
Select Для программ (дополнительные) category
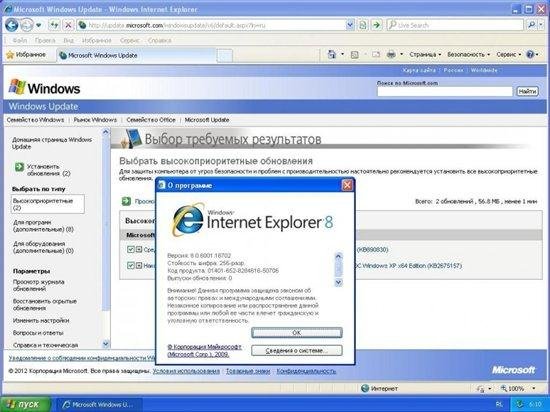tap(43, 226)
